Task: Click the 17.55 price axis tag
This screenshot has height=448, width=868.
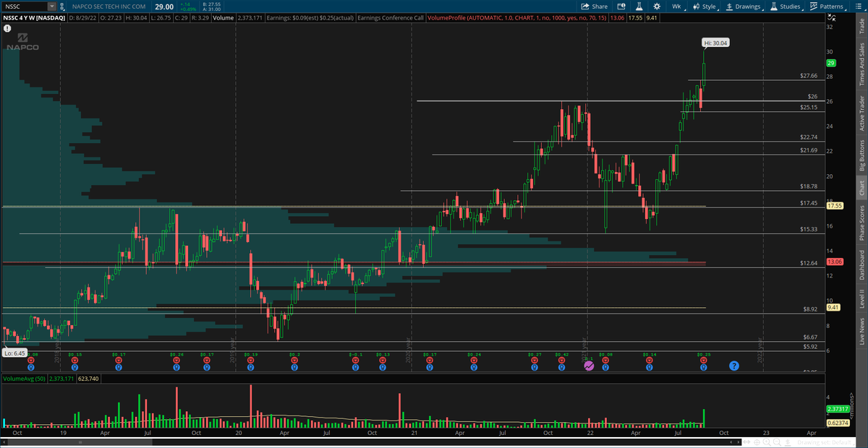Action: tap(834, 206)
